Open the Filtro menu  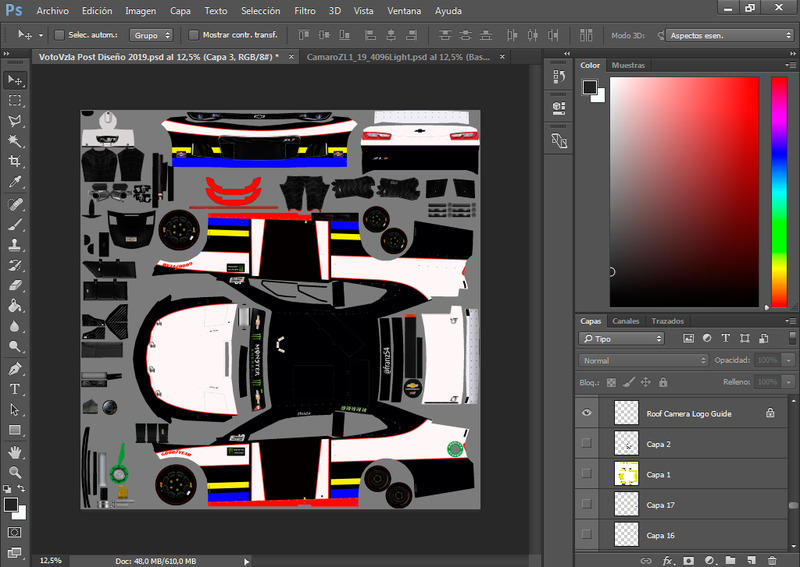tap(305, 11)
